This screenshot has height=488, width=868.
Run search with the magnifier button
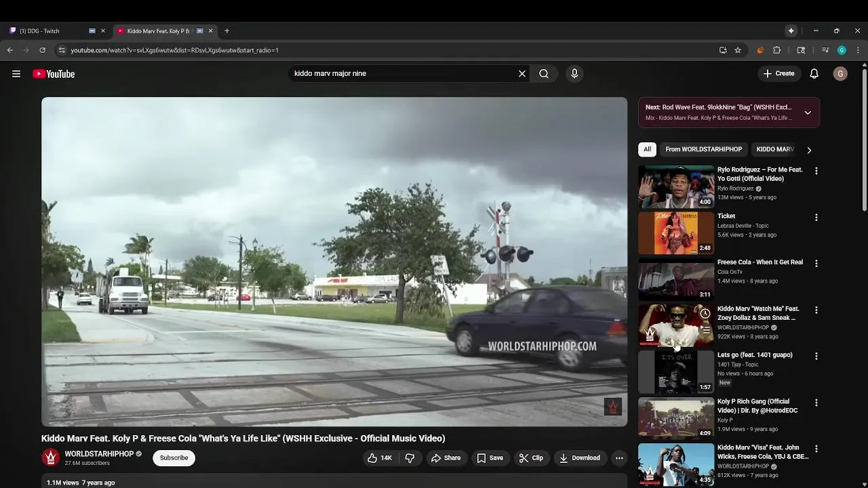(x=544, y=74)
